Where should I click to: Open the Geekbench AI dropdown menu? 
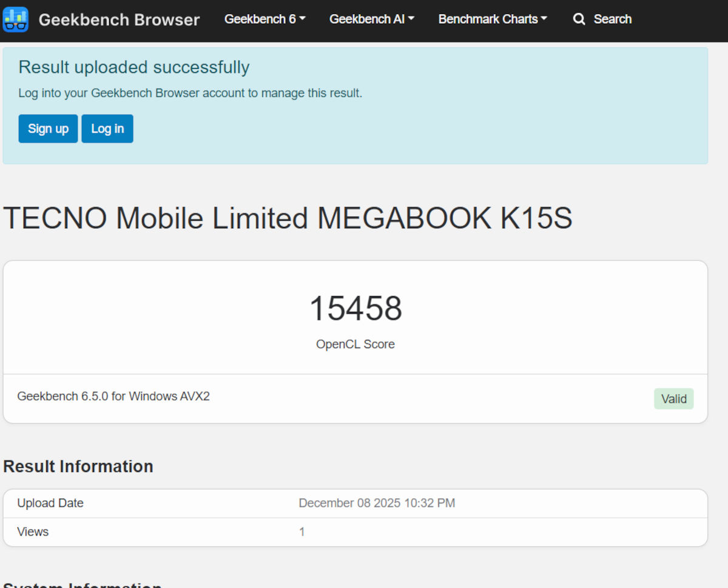pos(371,19)
